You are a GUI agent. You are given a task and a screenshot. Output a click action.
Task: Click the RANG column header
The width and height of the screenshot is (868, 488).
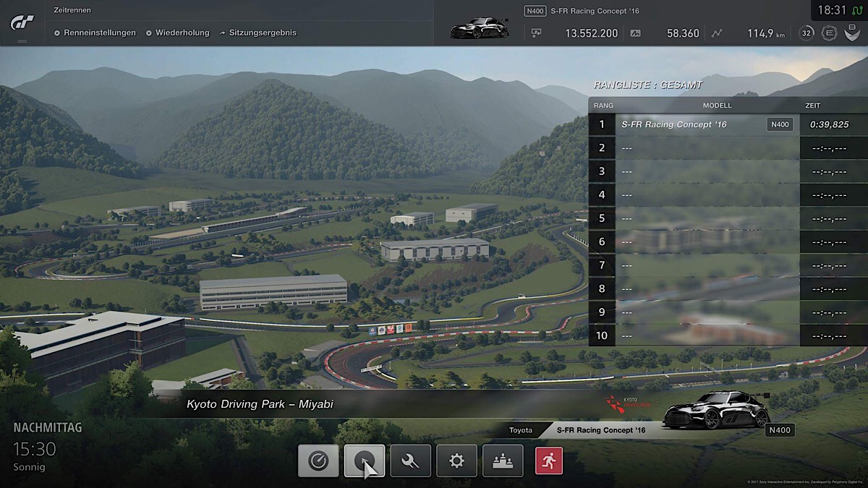pos(603,106)
